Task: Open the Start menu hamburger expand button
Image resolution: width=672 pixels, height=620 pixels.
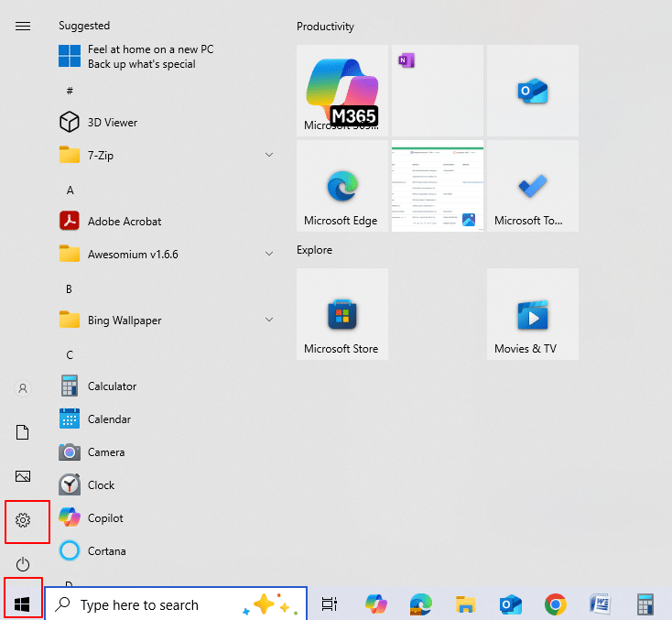Action: point(23,27)
